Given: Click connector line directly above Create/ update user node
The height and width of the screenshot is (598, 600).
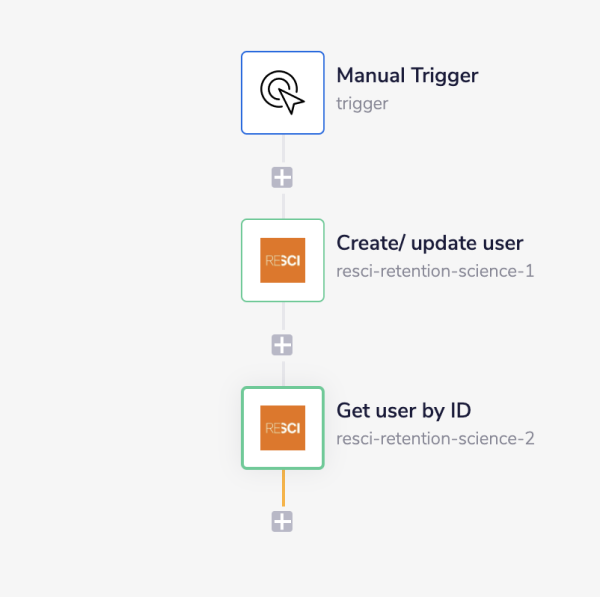Looking at the screenshot, I should (283, 204).
